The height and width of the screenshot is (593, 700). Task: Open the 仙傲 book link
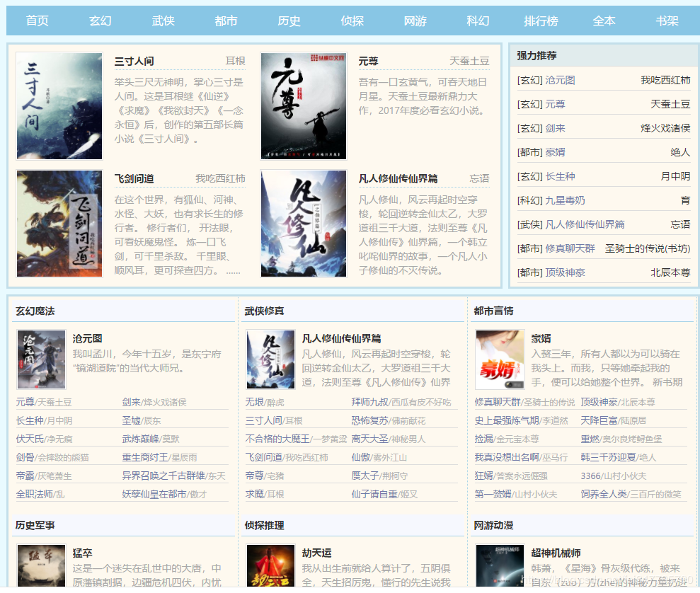point(361,457)
